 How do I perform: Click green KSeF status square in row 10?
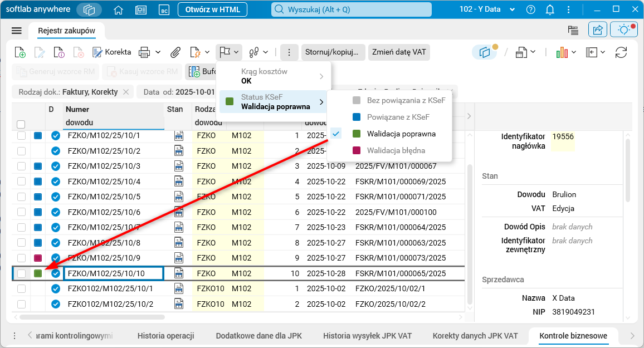(x=38, y=273)
